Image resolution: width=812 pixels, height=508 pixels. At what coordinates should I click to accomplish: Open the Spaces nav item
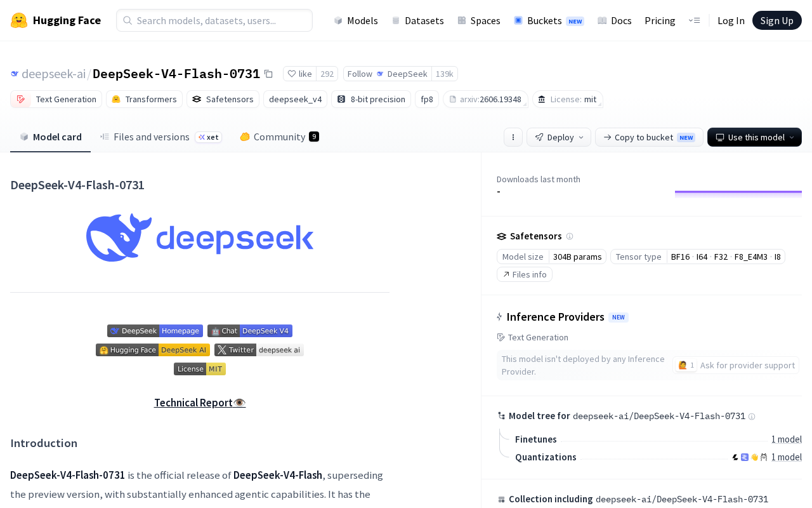coord(479,20)
